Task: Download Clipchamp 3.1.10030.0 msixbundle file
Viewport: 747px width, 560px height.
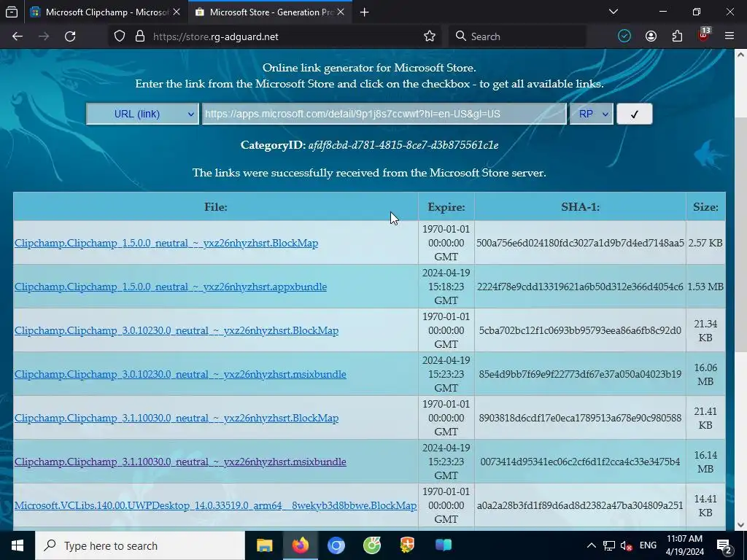Action: click(180, 462)
